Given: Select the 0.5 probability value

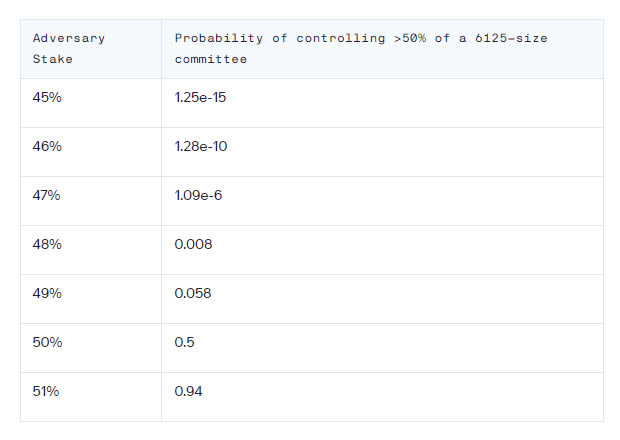Looking at the screenshot, I should 185,342.
